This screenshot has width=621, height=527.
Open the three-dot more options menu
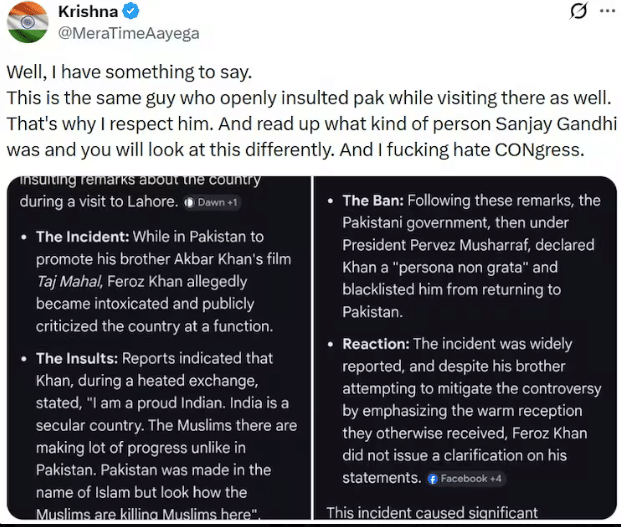pos(607,12)
